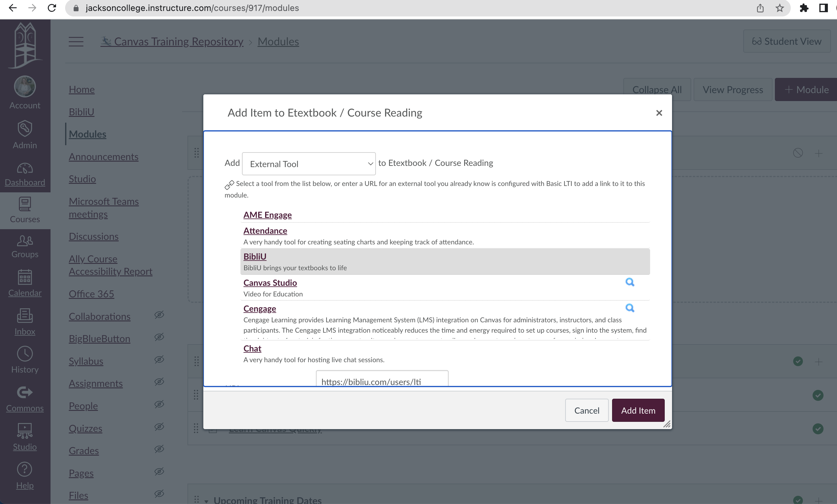
Task: Select the Chat tool
Action: coord(252,348)
